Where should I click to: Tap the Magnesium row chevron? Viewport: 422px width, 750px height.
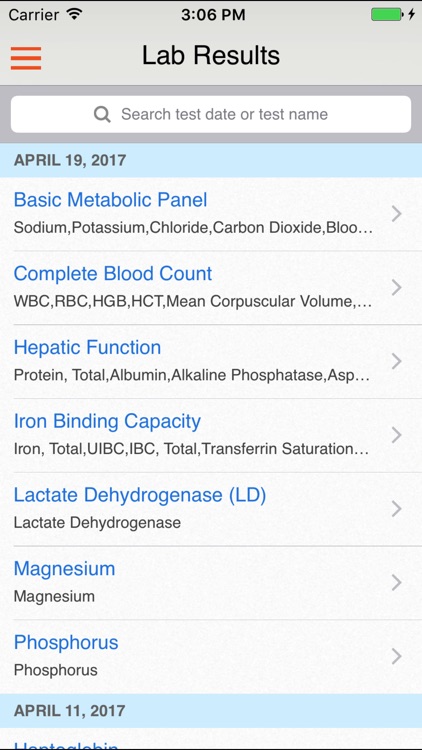(x=396, y=583)
